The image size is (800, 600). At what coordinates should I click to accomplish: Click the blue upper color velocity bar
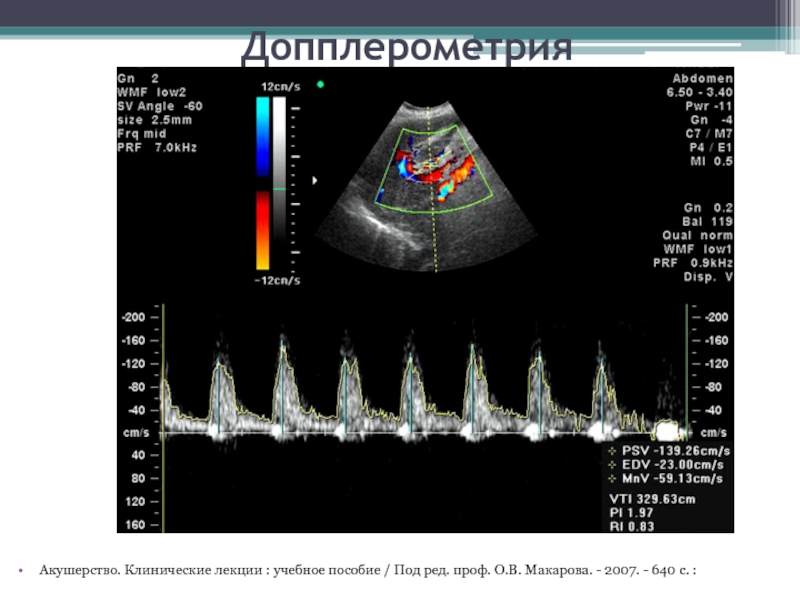click(x=263, y=137)
